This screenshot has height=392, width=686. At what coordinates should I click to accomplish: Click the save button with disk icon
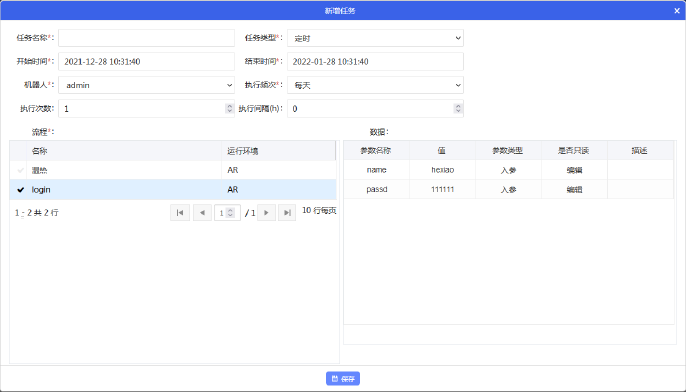343,378
